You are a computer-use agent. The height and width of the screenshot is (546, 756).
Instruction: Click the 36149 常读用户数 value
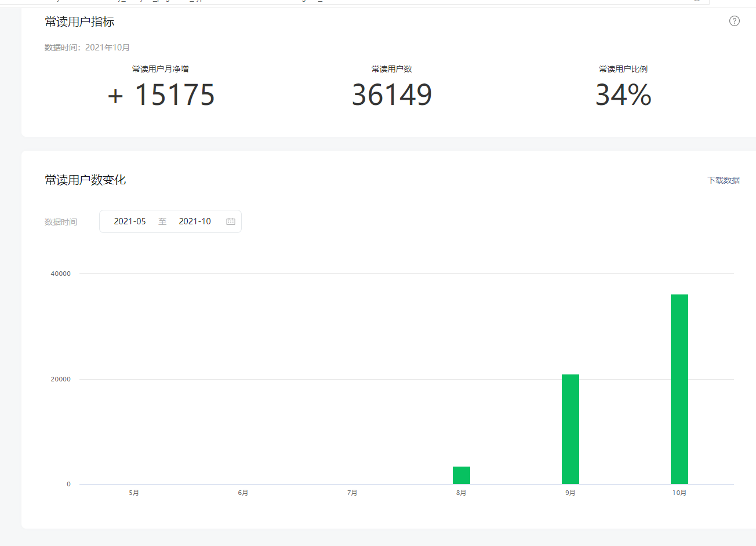[391, 95]
